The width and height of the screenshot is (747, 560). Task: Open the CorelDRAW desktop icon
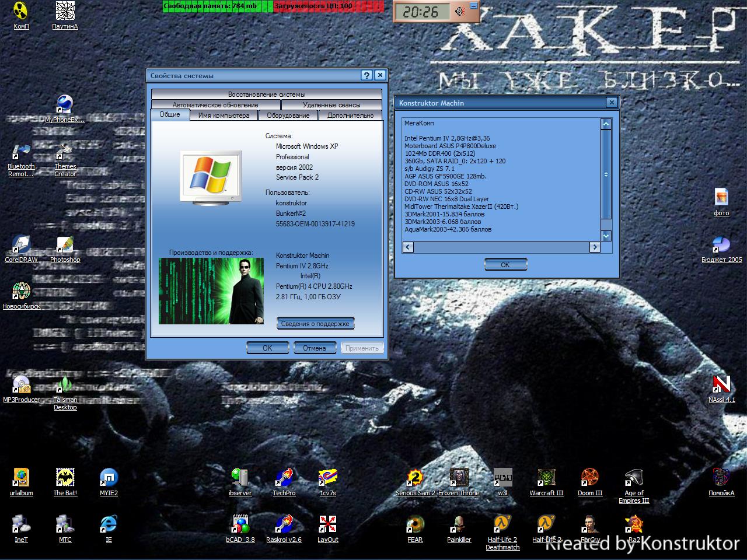21,246
